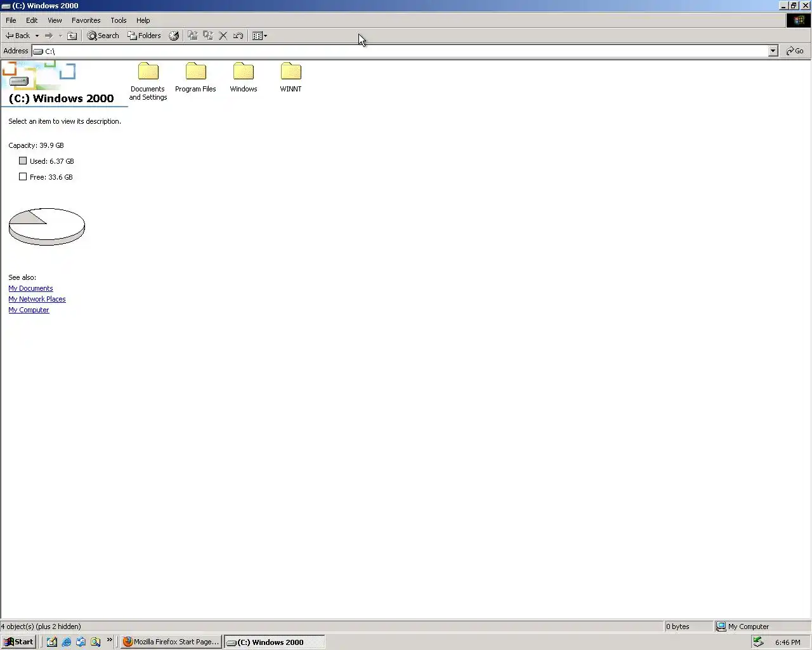Click Show Desktop in Quick Launch
The image size is (812, 650).
51,642
